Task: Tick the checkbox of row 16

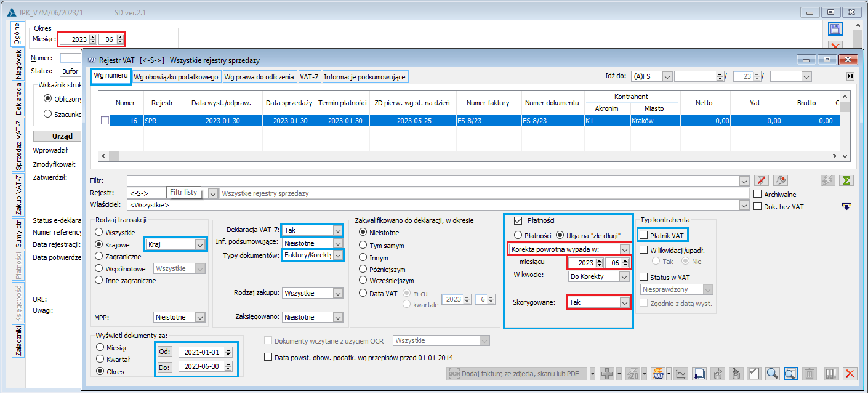Action: click(x=105, y=121)
